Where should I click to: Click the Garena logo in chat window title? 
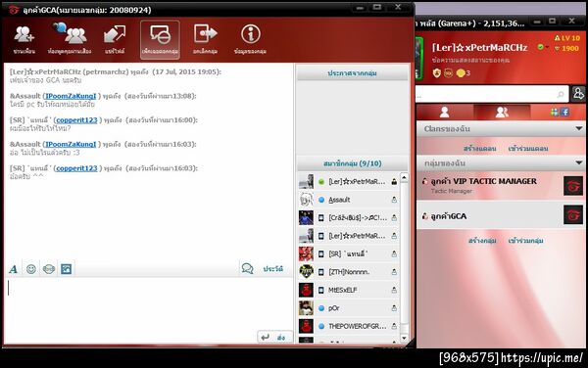[x=14, y=10]
